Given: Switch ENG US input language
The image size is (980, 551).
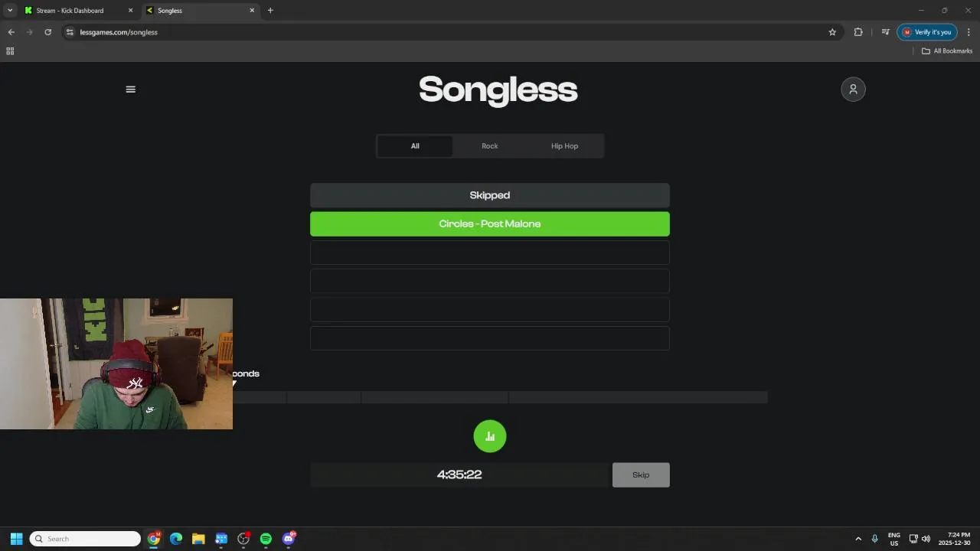Looking at the screenshot, I should pos(894,539).
